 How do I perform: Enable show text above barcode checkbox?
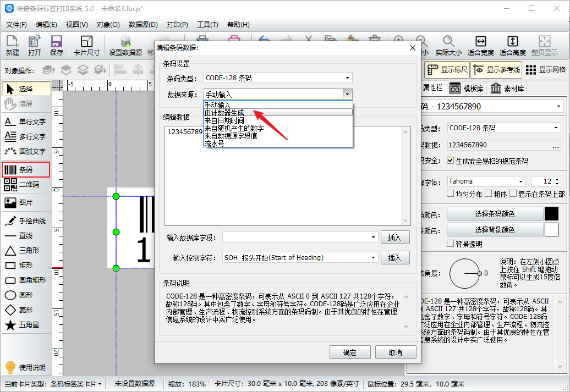[513, 194]
